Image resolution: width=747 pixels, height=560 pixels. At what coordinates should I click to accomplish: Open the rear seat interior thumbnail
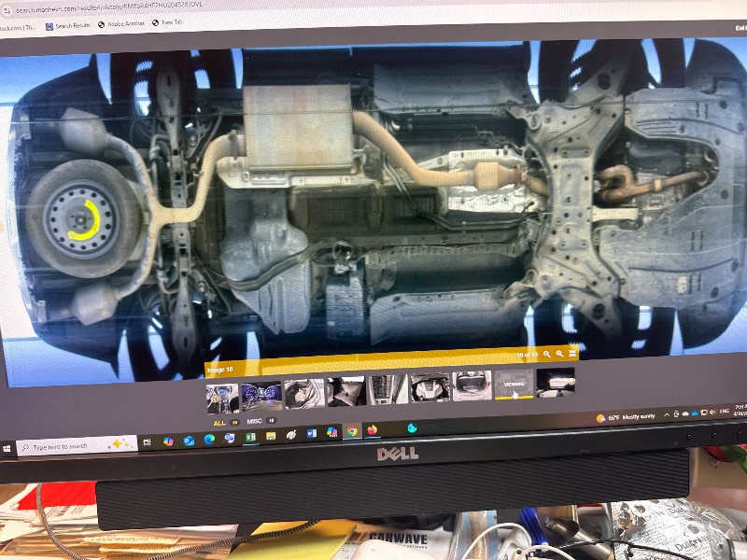[346, 391]
